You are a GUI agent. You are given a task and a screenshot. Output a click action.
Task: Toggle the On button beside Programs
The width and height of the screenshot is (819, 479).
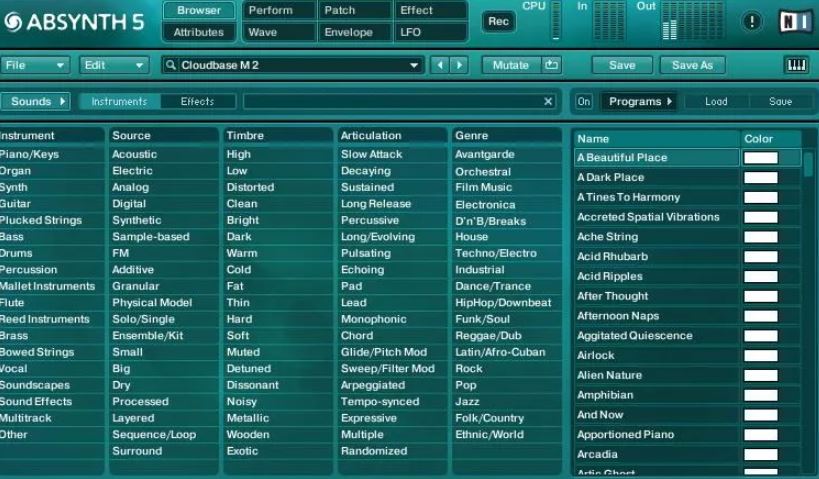583,101
